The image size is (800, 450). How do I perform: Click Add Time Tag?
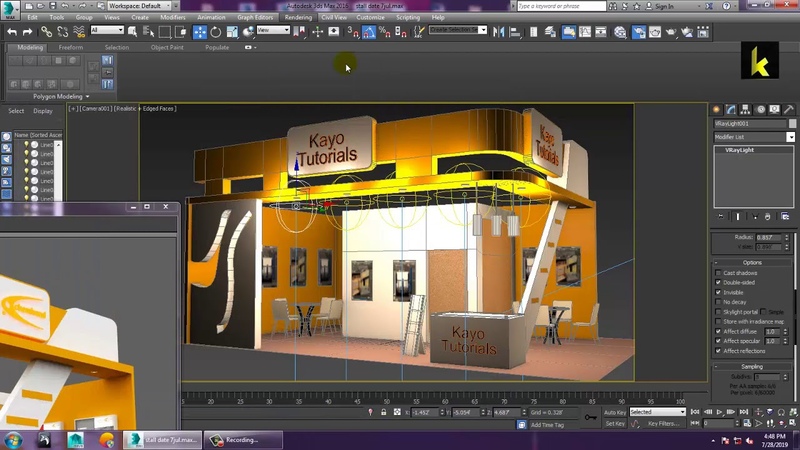tap(547, 424)
